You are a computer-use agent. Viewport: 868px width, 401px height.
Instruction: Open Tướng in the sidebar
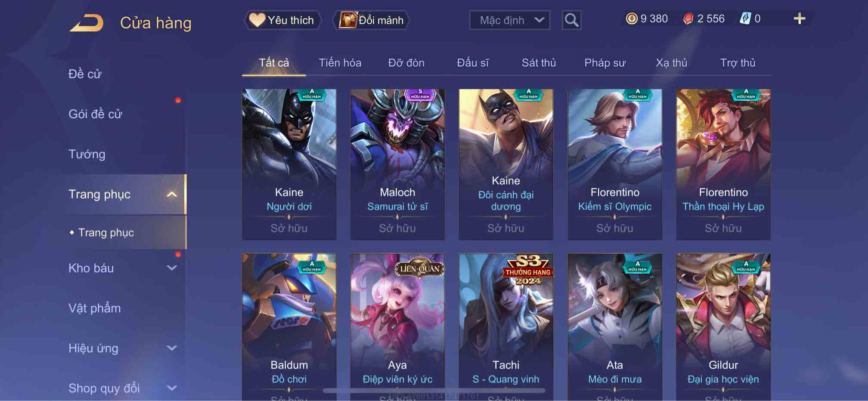(x=87, y=154)
